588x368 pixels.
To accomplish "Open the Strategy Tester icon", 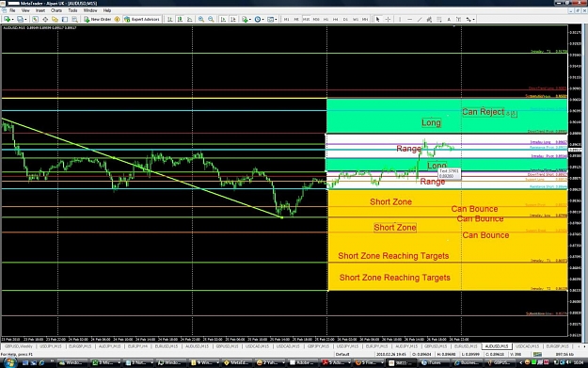I will tap(74, 19).
